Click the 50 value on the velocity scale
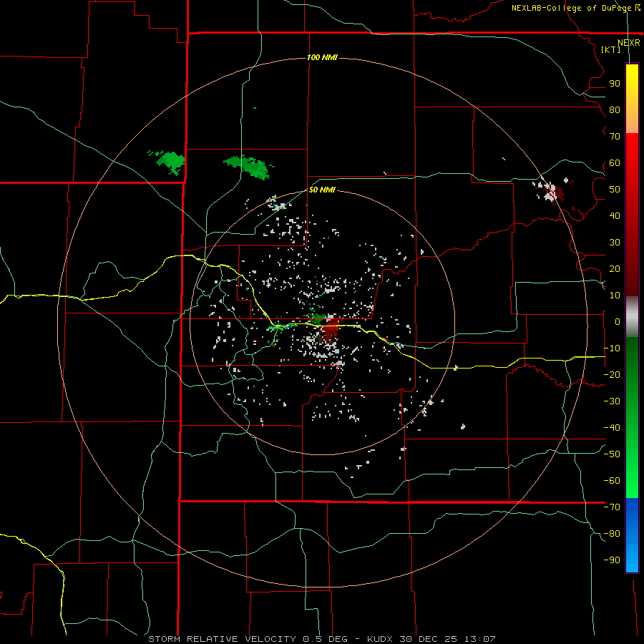 point(615,190)
